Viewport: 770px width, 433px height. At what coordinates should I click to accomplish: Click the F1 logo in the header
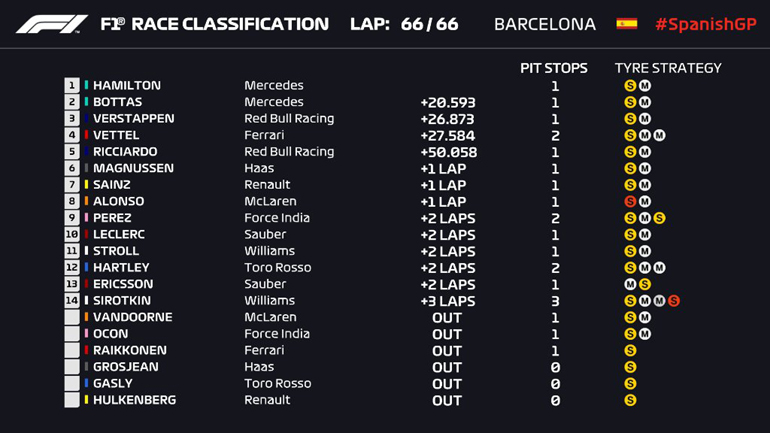[51, 24]
